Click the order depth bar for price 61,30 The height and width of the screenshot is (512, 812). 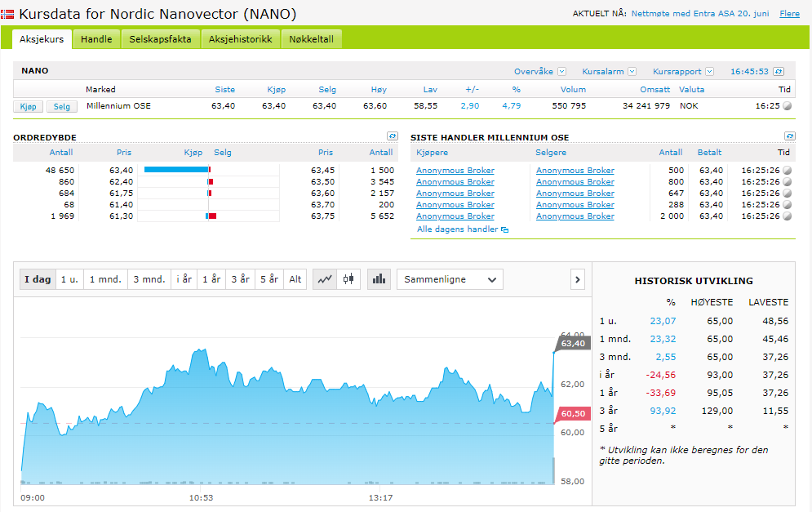(211, 216)
